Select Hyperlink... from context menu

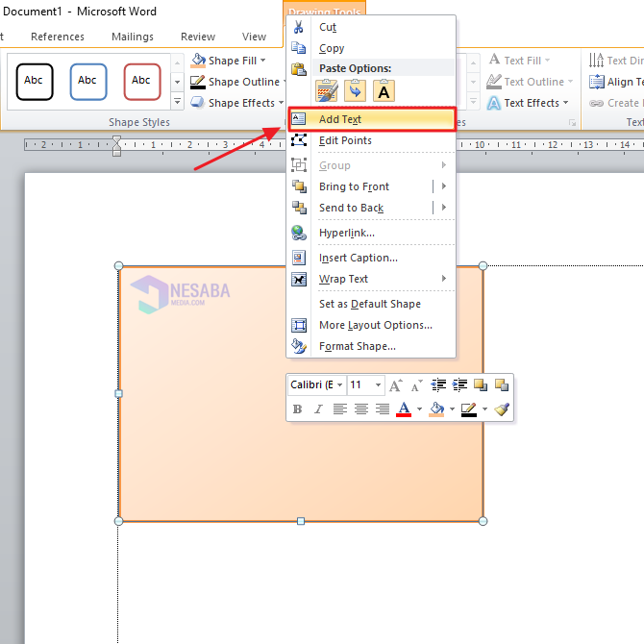point(372,233)
